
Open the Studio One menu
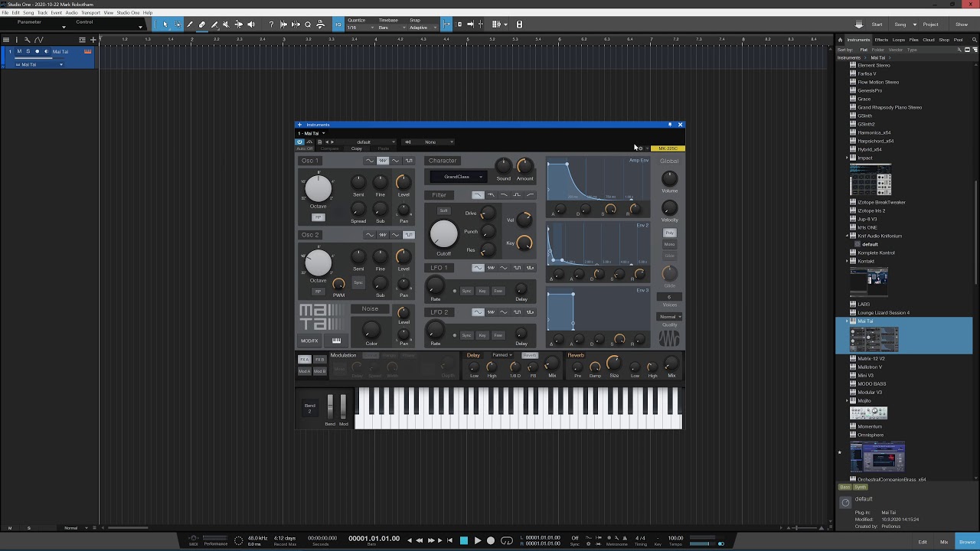point(128,13)
